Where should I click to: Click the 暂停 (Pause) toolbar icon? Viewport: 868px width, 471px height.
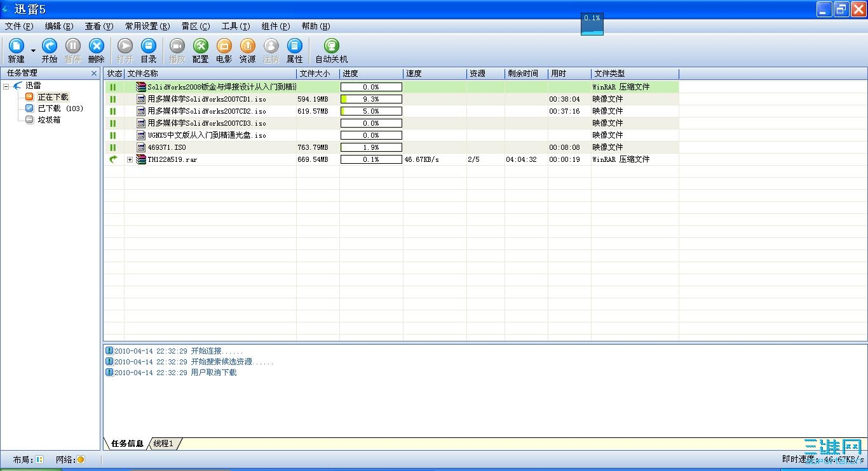coord(73,46)
